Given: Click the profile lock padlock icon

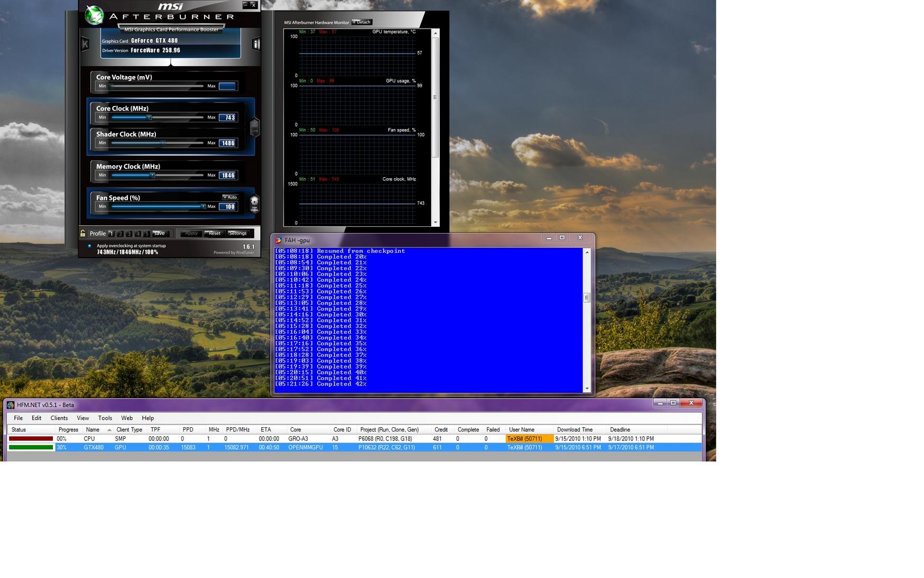Looking at the screenshot, I should 82,233.
